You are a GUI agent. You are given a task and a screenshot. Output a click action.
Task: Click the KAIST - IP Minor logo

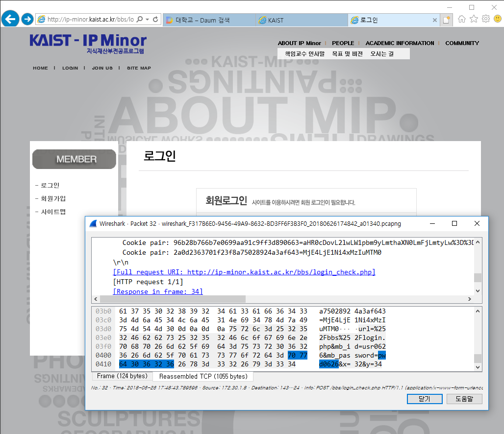[x=88, y=44]
